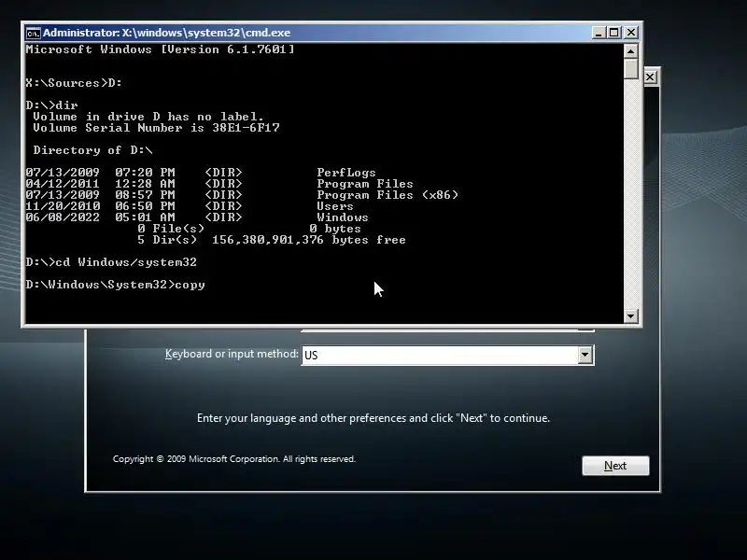Click the 'Program Files (x86)' directory entry
The image size is (747, 560).
tap(388, 195)
